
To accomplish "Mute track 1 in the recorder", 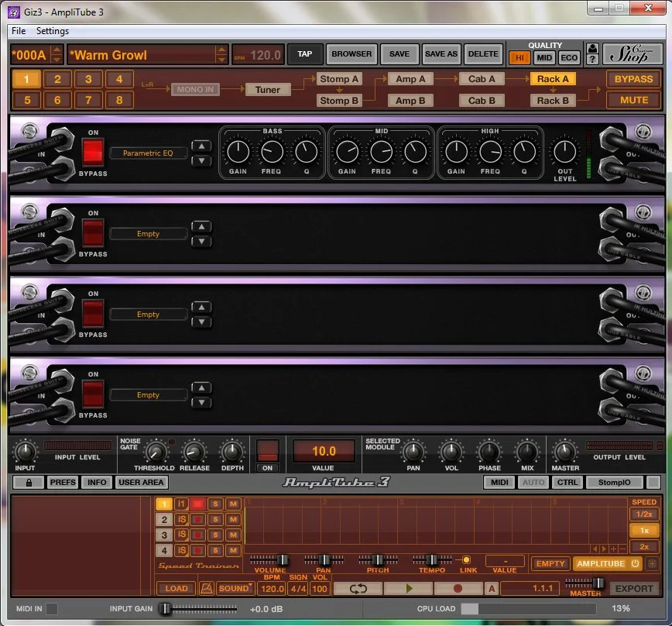I will click(x=233, y=504).
